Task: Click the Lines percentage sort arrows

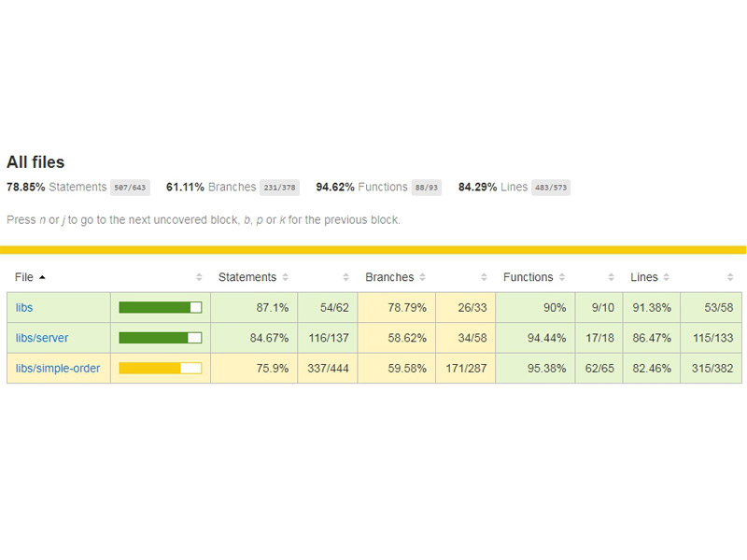Action: point(667,277)
